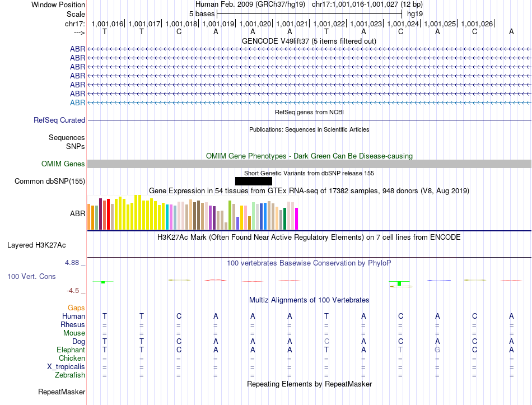Click the Scale label

(76, 14)
